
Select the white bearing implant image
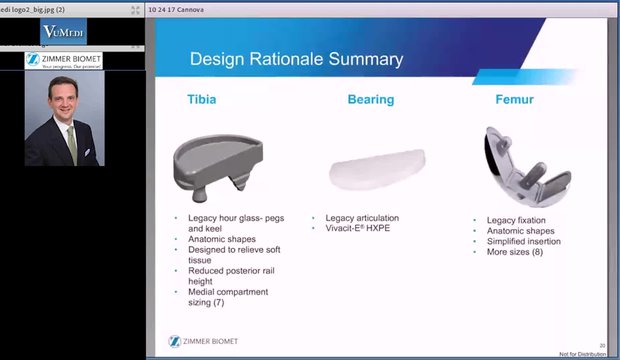point(377,169)
